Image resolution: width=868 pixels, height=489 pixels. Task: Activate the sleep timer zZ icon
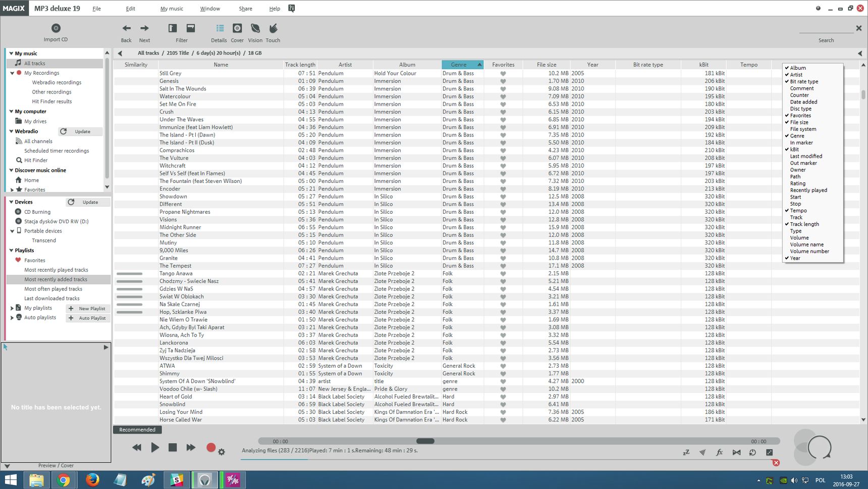click(686, 453)
